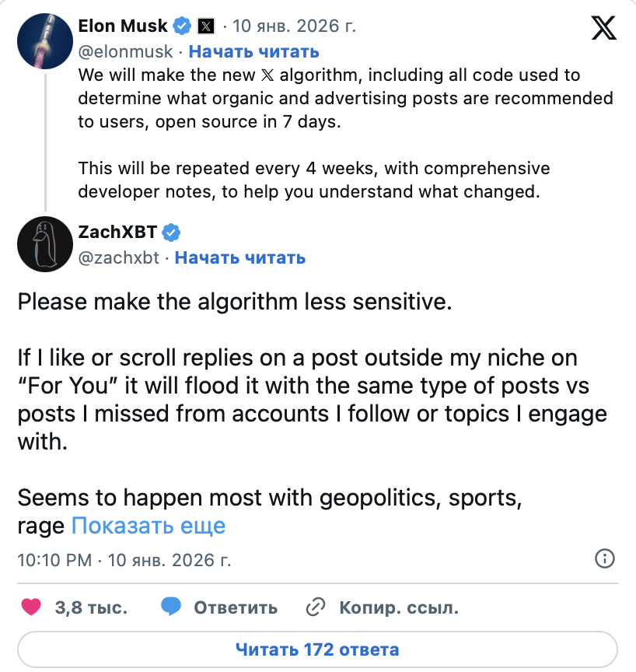Image resolution: width=636 pixels, height=672 pixels.
Task: Open the tweet info circle icon
Action: tap(604, 558)
